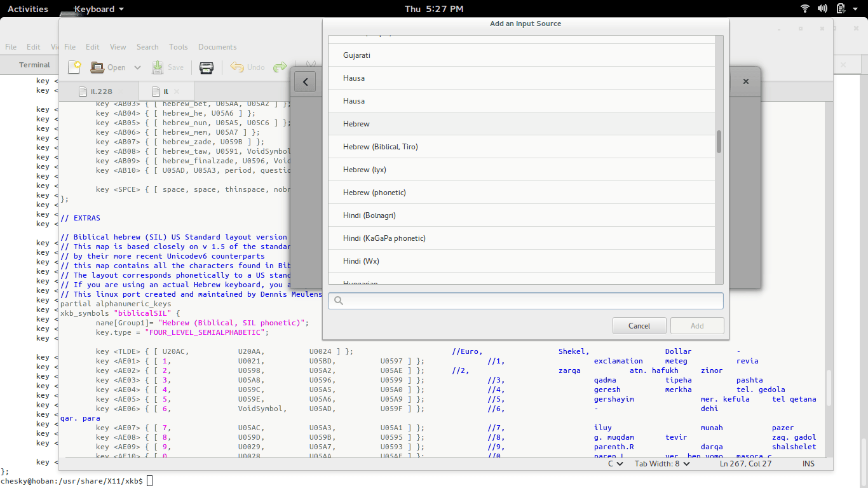Select plain Hebrew input source
Viewport: 868px width, 488px height.
[x=522, y=124]
